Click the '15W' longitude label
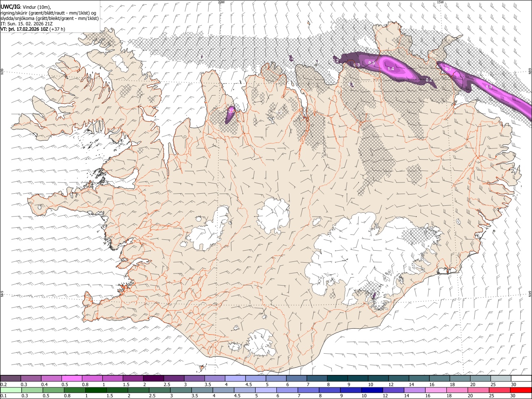The height and width of the screenshot is (399, 532). coord(440,2)
